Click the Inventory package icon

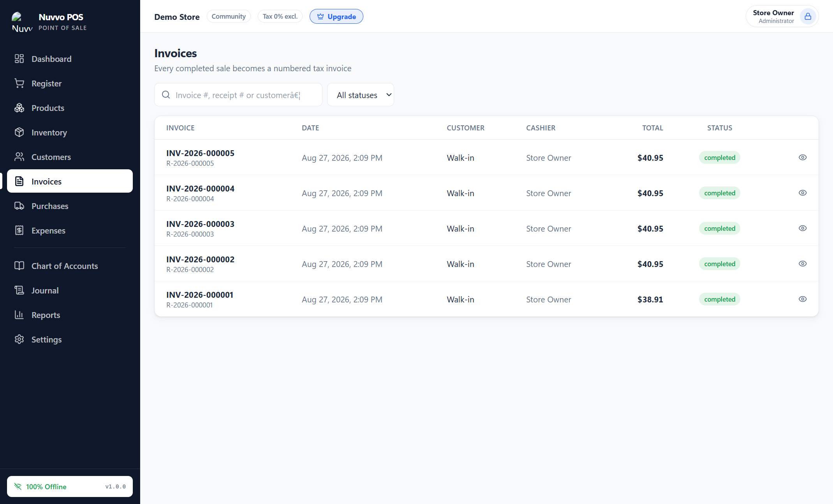tap(19, 132)
